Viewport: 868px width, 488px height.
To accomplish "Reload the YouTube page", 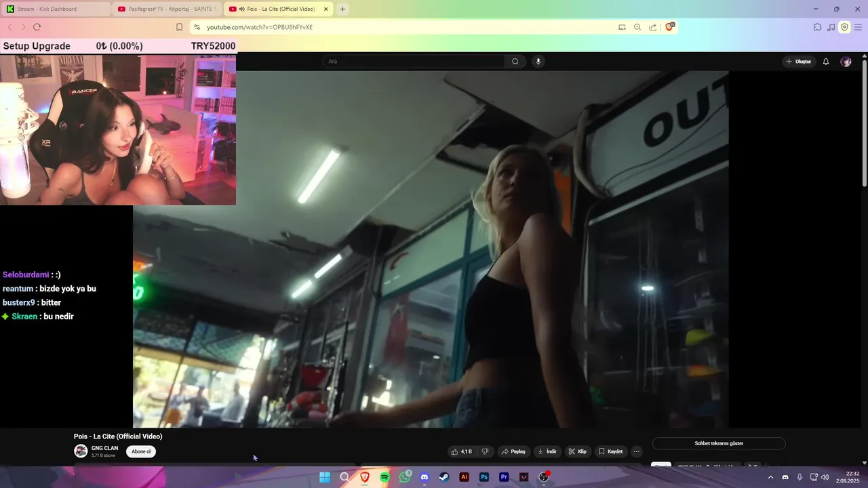I will (x=37, y=27).
